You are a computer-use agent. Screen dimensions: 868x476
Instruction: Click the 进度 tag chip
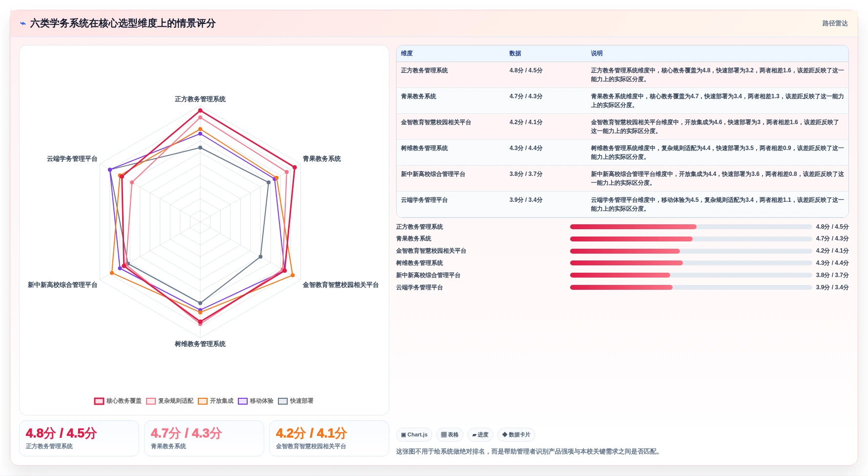(480, 434)
